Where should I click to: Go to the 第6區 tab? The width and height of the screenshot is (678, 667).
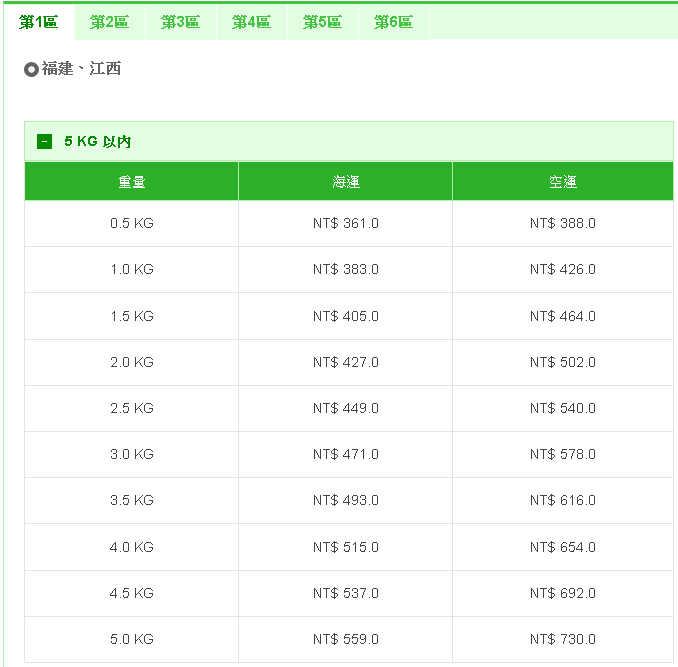(x=393, y=22)
